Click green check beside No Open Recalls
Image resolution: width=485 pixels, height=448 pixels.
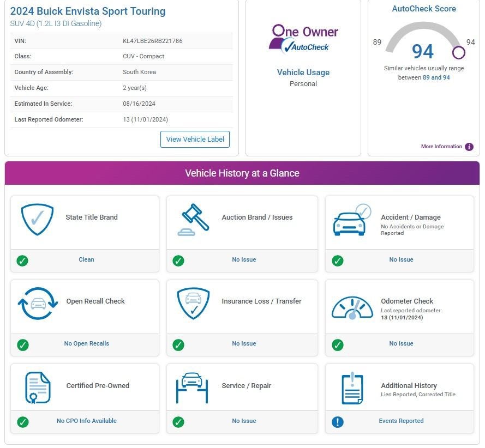click(22, 345)
